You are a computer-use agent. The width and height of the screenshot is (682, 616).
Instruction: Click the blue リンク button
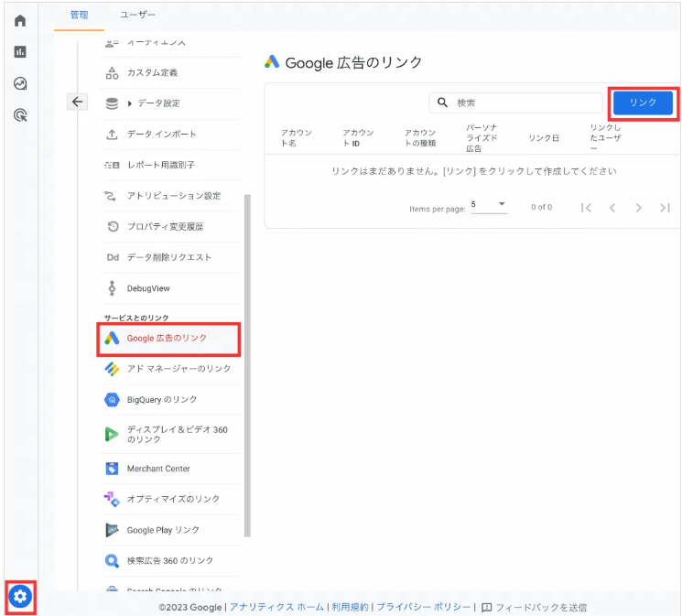643,103
